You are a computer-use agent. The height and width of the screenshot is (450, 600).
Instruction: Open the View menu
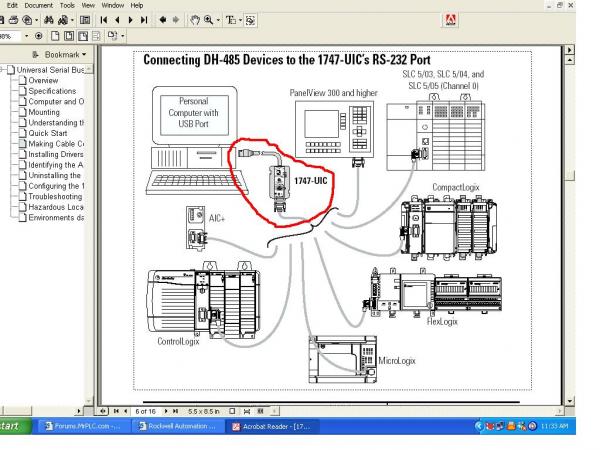88,5
